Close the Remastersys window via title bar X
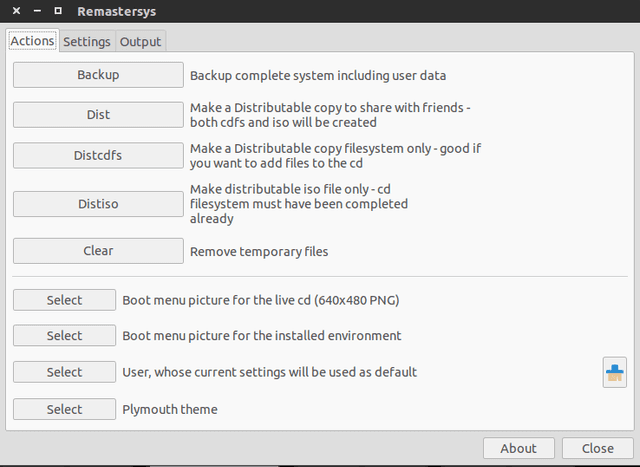 tap(16, 11)
